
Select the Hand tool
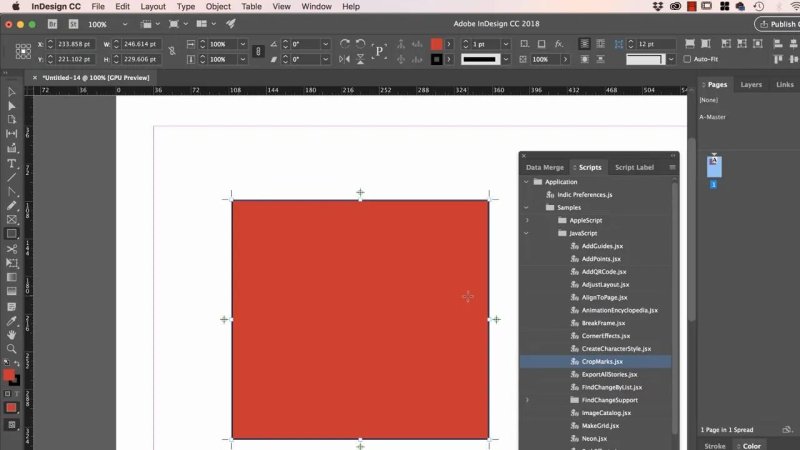point(11,335)
